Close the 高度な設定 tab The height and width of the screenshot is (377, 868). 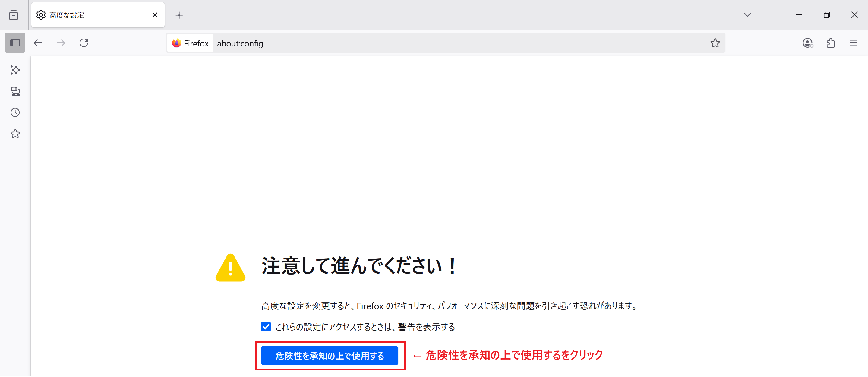(155, 15)
